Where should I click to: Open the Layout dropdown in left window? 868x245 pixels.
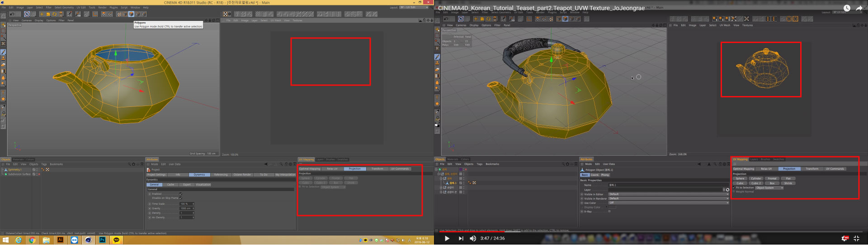pos(414,7)
